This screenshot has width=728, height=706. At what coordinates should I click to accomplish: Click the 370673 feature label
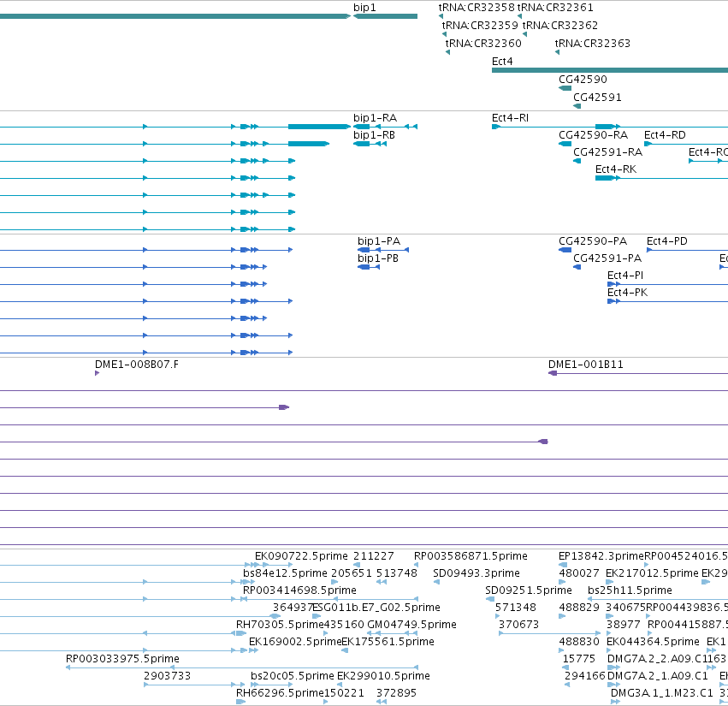tap(518, 625)
